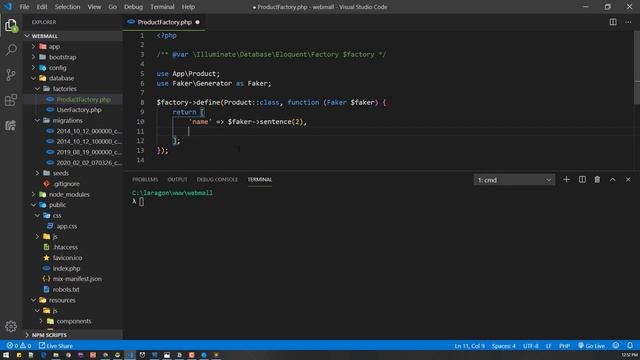The image size is (640, 360).
Task: Open index.php in public folder
Action: pos(66,269)
